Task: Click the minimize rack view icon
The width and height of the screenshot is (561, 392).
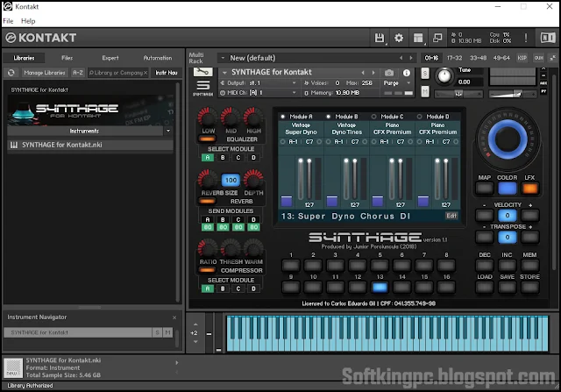Action: [x=437, y=38]
